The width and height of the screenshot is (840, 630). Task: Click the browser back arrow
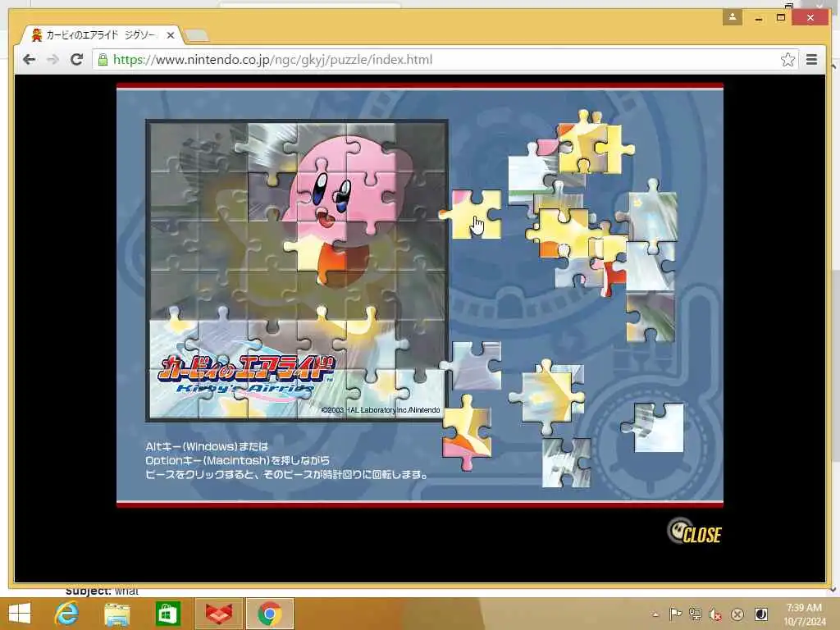click(x=29, y=59)
